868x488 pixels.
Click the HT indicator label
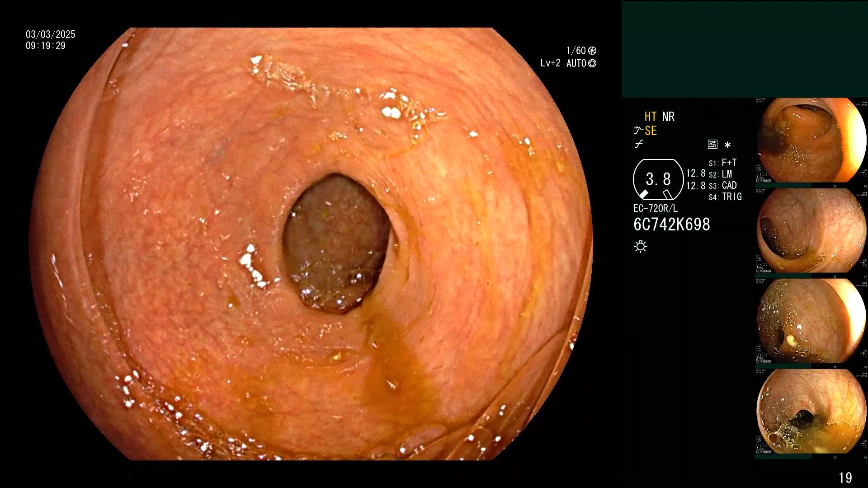(651, 117)
